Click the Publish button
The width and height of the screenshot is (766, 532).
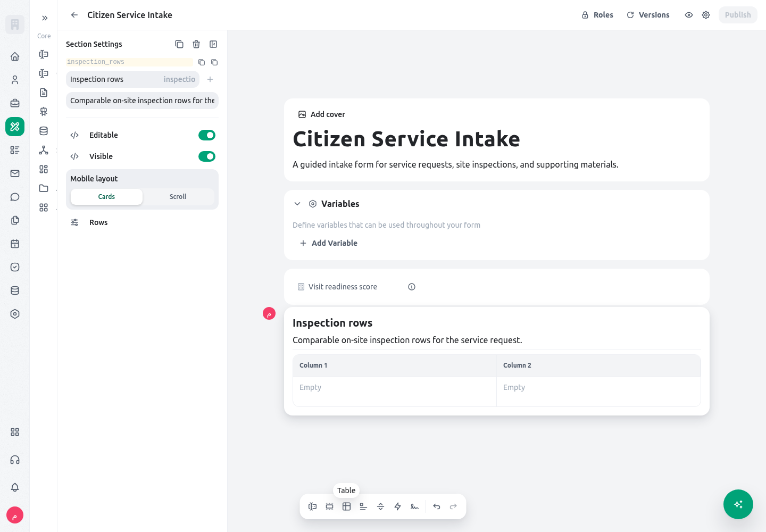pos(738,15)
